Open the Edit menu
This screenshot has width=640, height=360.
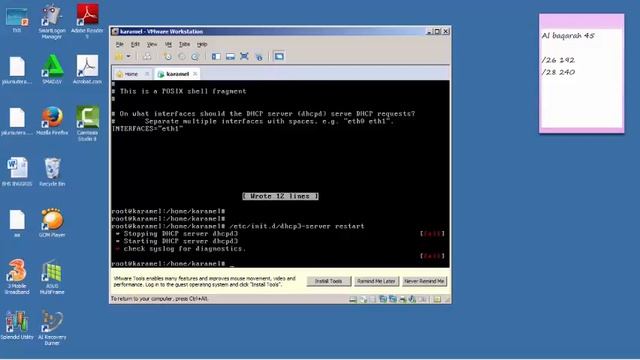point(135,44)
